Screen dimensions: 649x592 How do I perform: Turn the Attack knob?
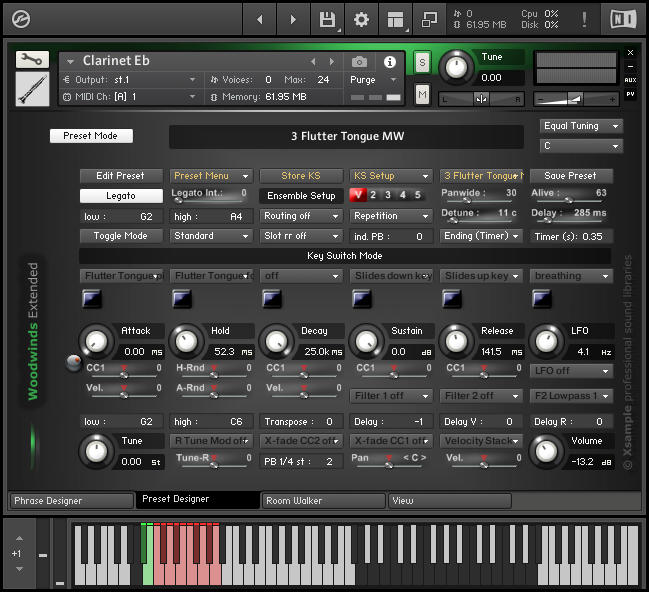96,342
